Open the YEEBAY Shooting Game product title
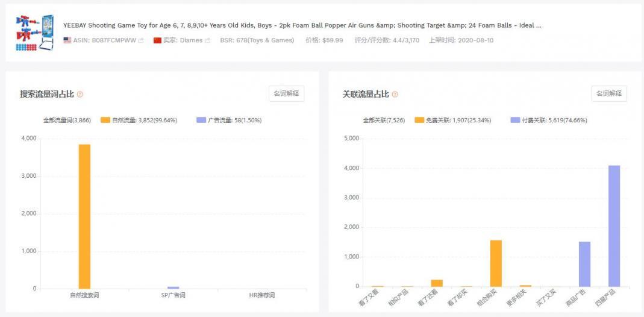This screenshot has height=317, width=644. (x=302, y=26)
